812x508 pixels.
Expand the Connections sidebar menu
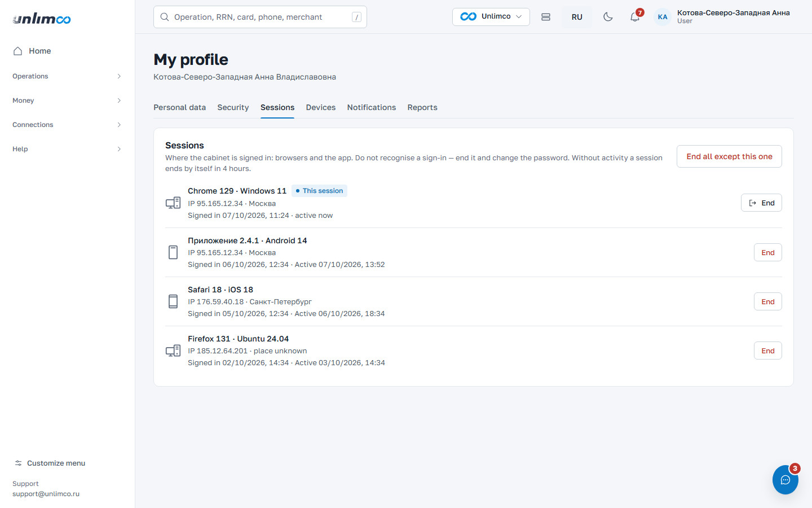click(x=67, y=125)
